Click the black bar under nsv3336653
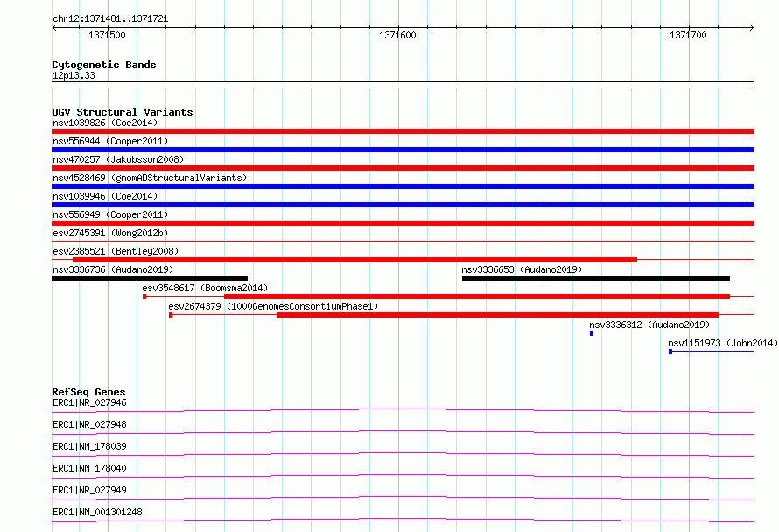 (596, 278)
